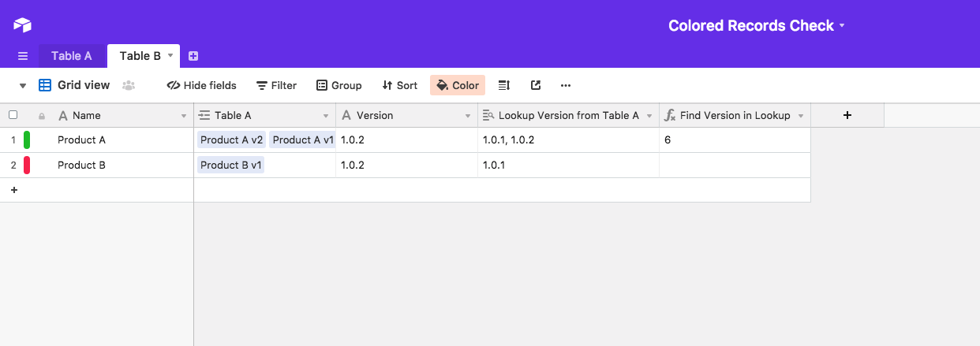The image size is (980, 346).
Task: Click the Product A v2 linked record chip
Action: [231, 140]
